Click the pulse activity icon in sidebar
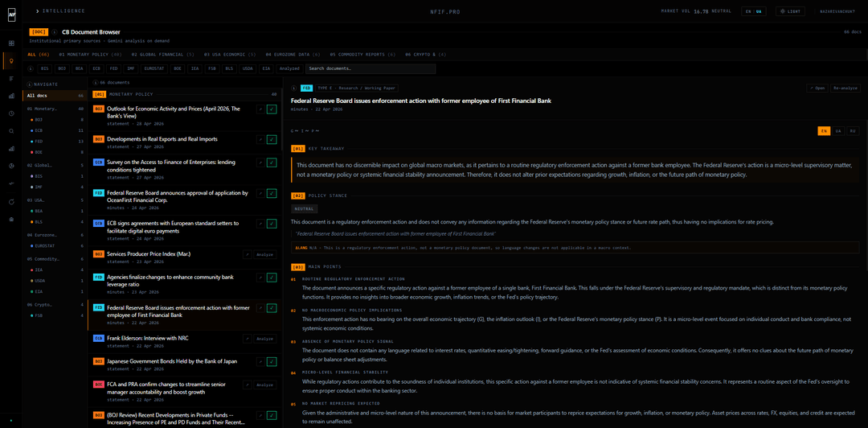This screenshot has height=428, width=868. click(11, 183)
